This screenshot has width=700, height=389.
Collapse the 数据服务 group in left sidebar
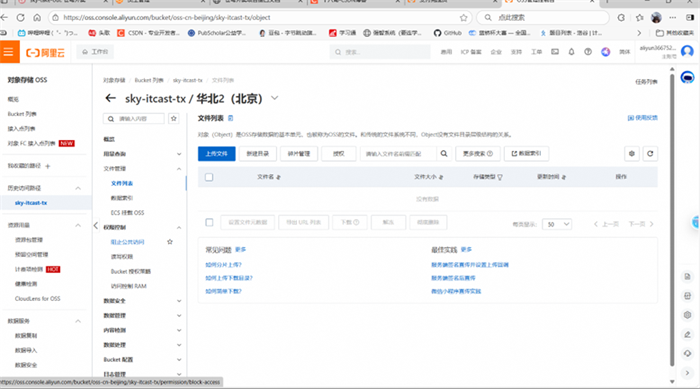[78, 321]
